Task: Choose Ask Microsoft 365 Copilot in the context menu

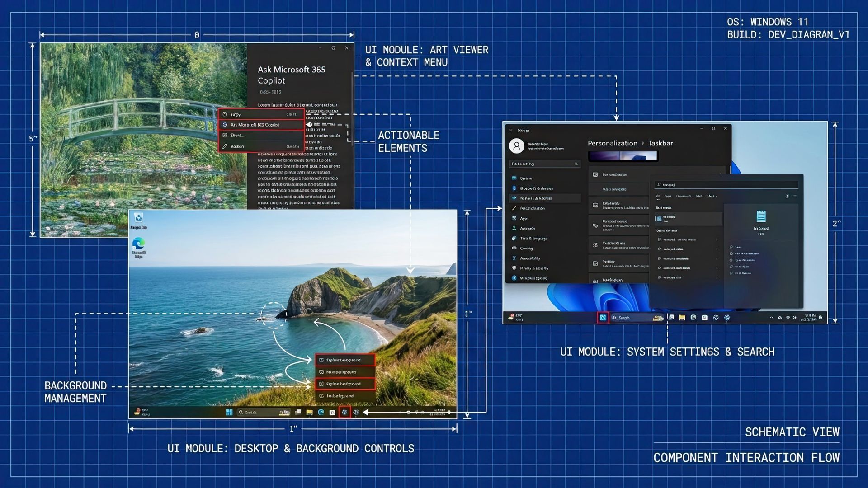Action: click(x=261, y=125)
